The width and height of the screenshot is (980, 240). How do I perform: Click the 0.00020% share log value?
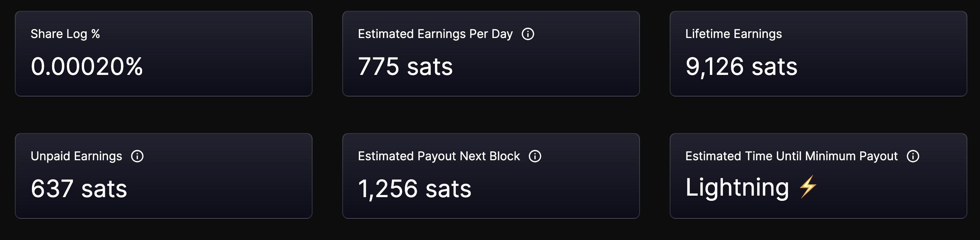87,67
